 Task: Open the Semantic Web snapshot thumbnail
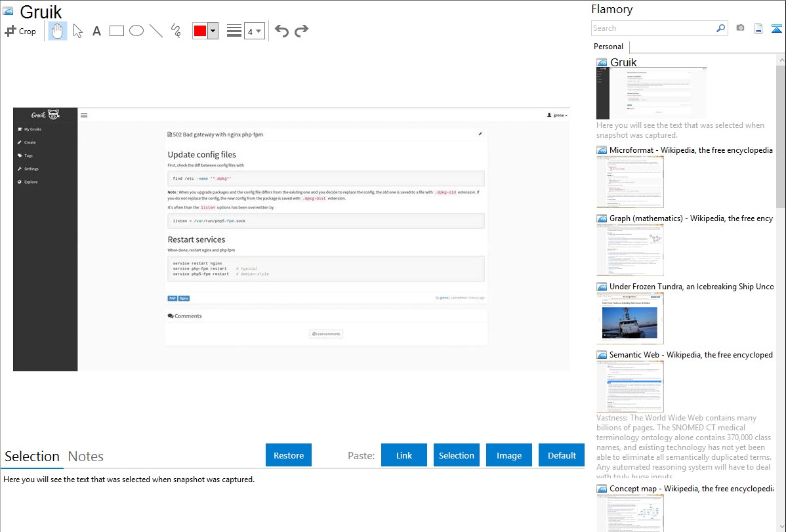(x=630, y=386)
